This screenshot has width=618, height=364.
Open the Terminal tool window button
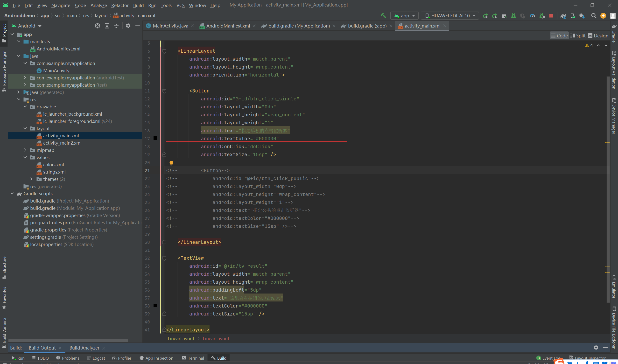click(193, 358)
